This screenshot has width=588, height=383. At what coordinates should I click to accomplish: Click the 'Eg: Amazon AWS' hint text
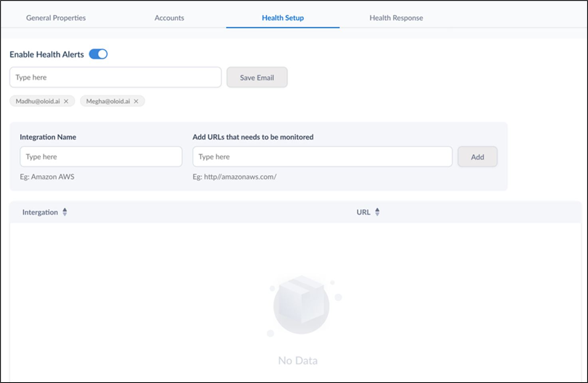[47, 177]
